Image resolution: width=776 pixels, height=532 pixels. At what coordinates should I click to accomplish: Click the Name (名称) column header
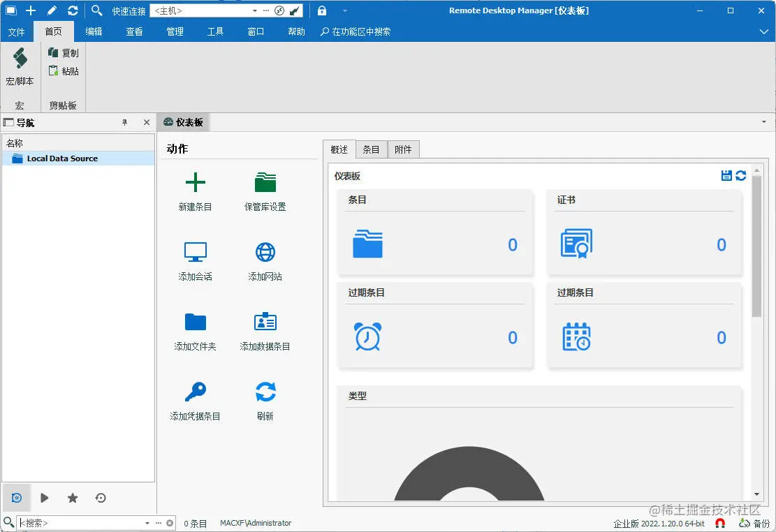[78, 143]
